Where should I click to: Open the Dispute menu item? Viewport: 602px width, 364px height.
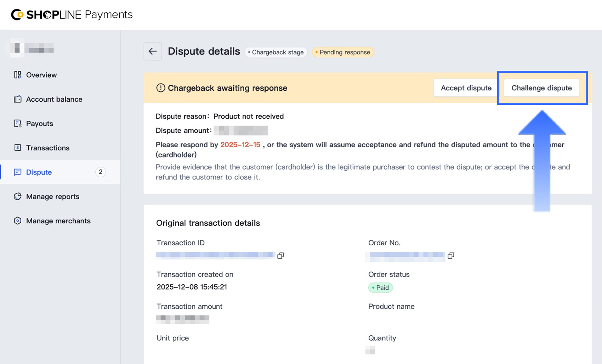coord(39,172)
